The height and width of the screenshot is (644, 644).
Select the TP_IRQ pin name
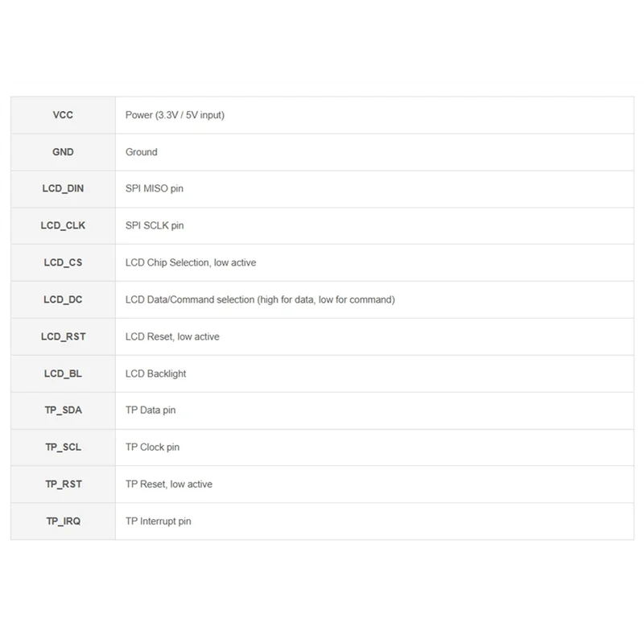(63, 521)
